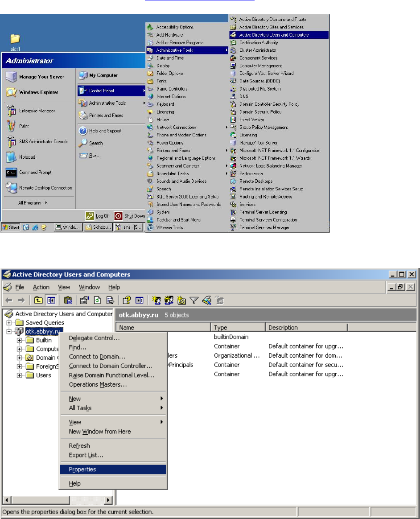420x519 pixels.
Task: Expand the Builtin tree node
Action: (x=19, y=340)
